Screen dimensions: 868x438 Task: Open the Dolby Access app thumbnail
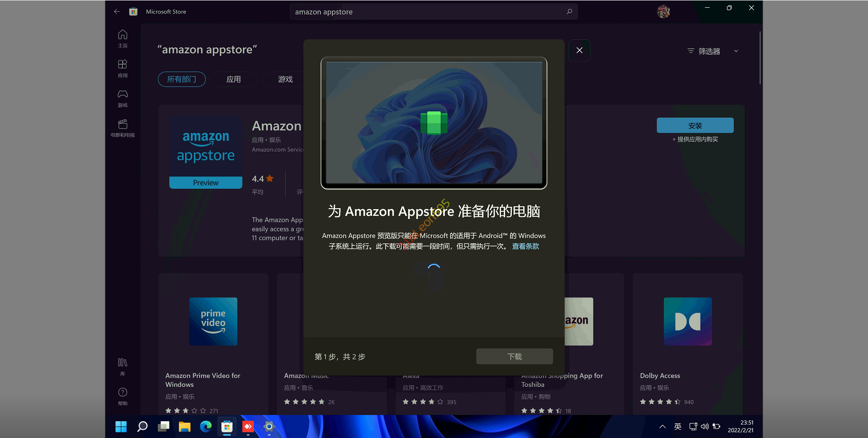pos(687,322)
